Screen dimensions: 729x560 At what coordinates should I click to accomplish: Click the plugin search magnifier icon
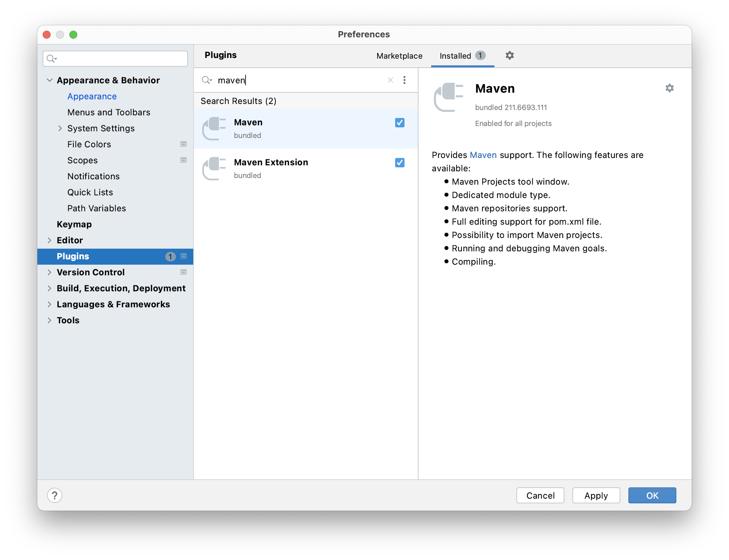[x=207, y=80]
